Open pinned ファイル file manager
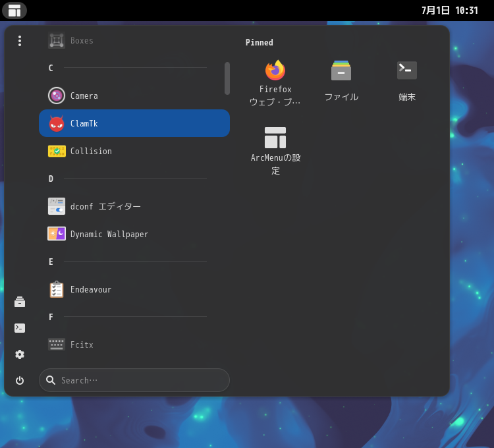 341,80
